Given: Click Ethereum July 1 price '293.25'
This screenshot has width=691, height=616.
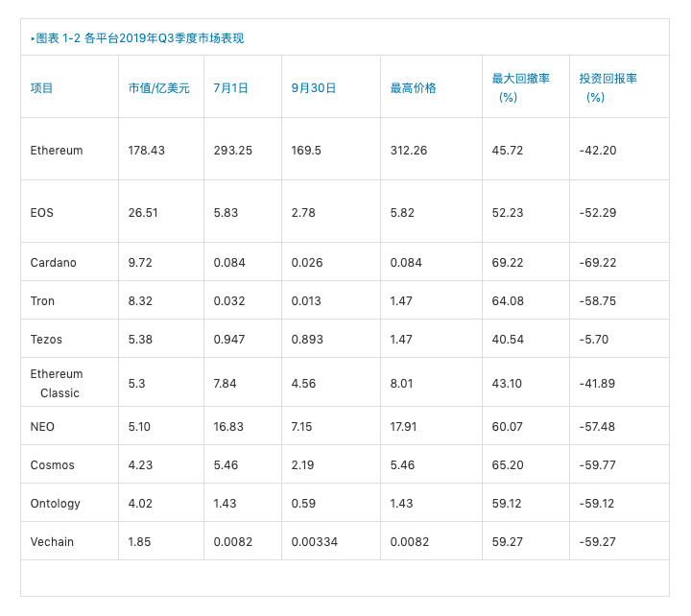Looking at the screenshot, I should pyautogui.click(x=232, y=151).
